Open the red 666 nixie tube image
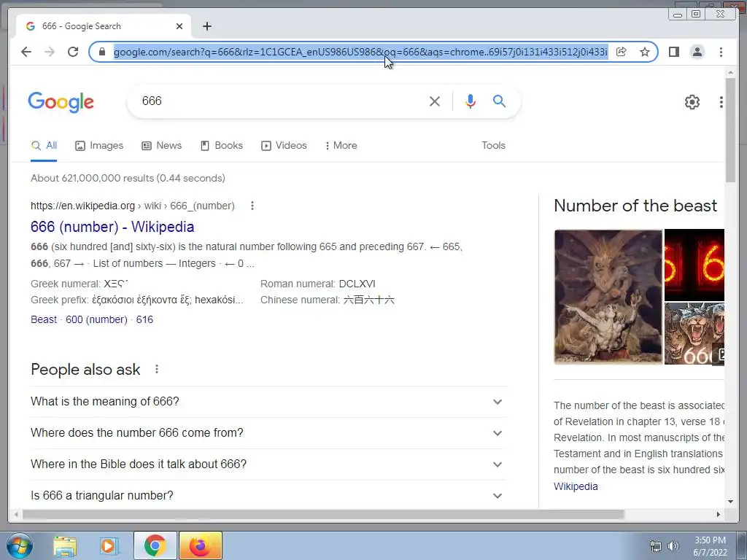 click(x=694, y=265)
